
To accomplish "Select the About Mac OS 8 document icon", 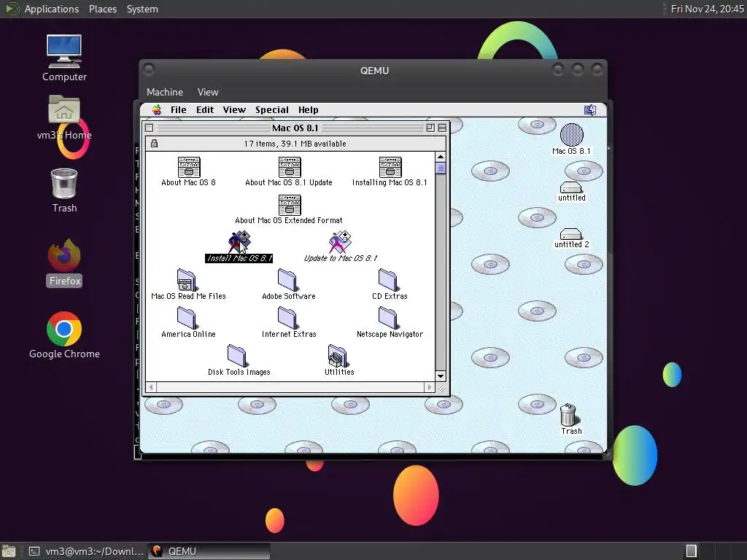I will pos(189,167).
